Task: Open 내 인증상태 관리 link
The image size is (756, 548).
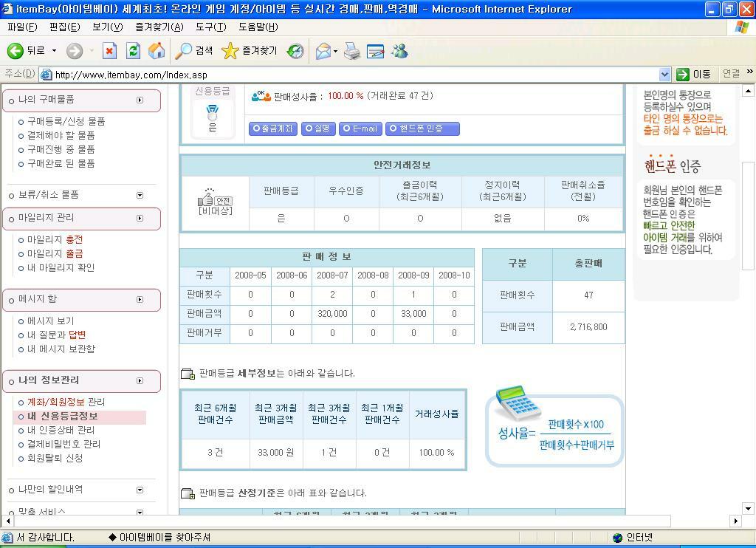Action: 61,430
